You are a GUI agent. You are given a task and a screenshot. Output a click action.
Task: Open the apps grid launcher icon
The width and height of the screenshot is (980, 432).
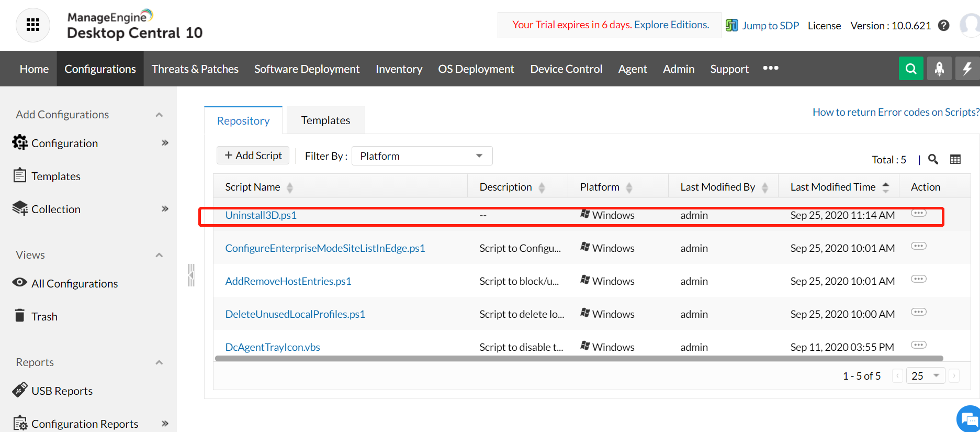click(33, 25)
